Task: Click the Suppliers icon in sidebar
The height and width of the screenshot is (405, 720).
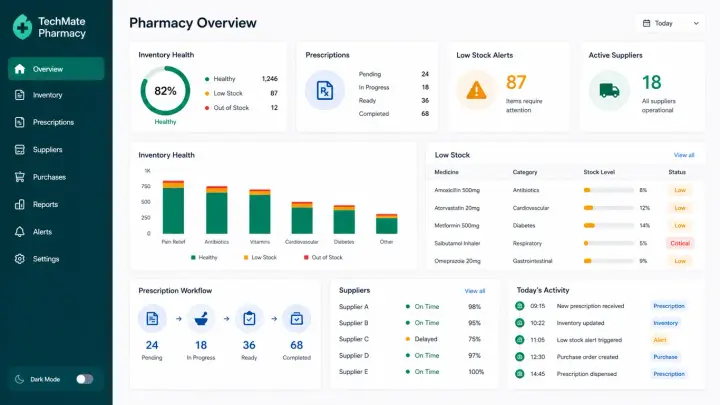Action: pyautogui.click(x=19, y=150)
